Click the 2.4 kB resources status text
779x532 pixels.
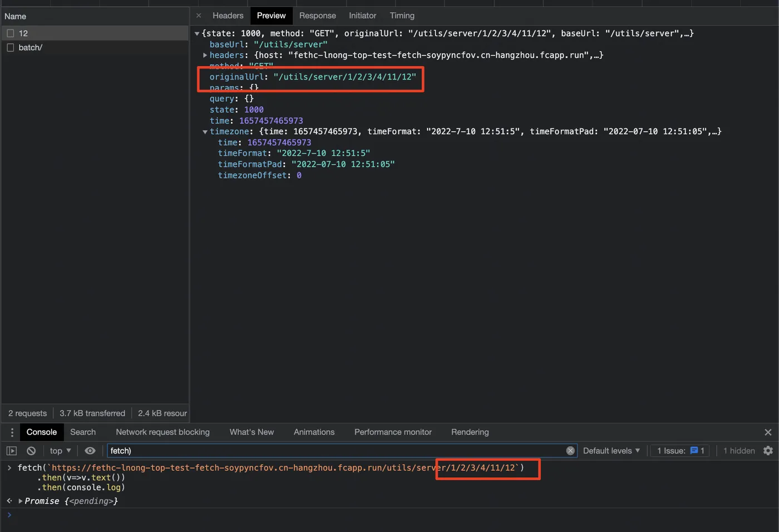(162, 413)
